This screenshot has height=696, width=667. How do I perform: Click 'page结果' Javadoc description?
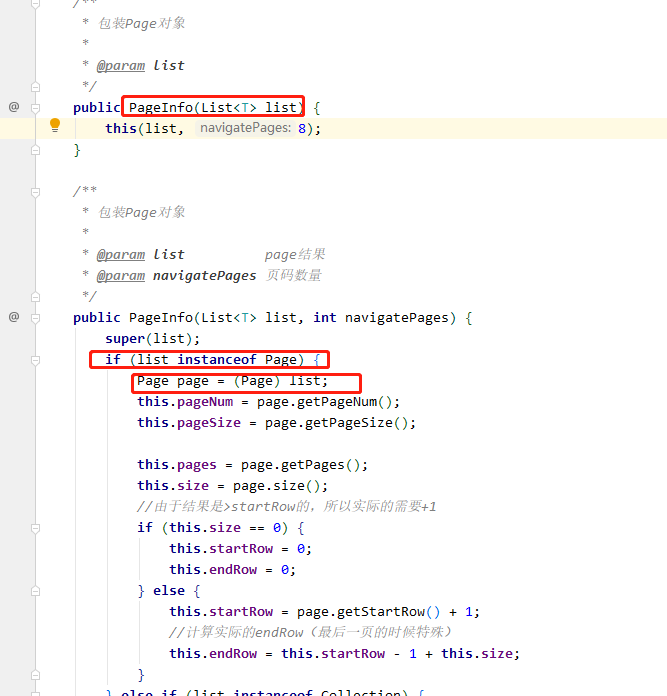pyautogui.click(x=295, y=255)
